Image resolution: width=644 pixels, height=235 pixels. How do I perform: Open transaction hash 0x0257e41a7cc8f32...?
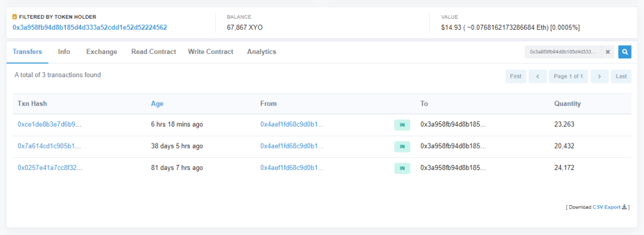point(50,168)
